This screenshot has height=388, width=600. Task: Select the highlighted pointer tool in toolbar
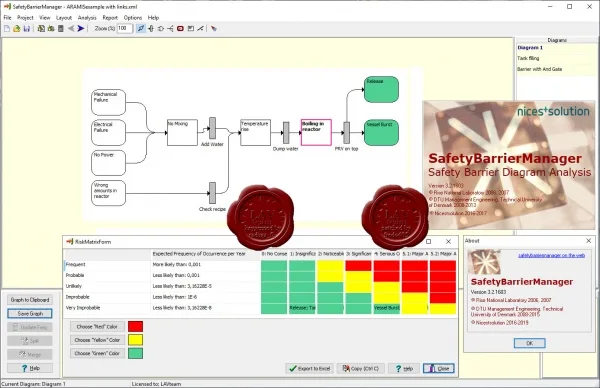coord(141,29)
